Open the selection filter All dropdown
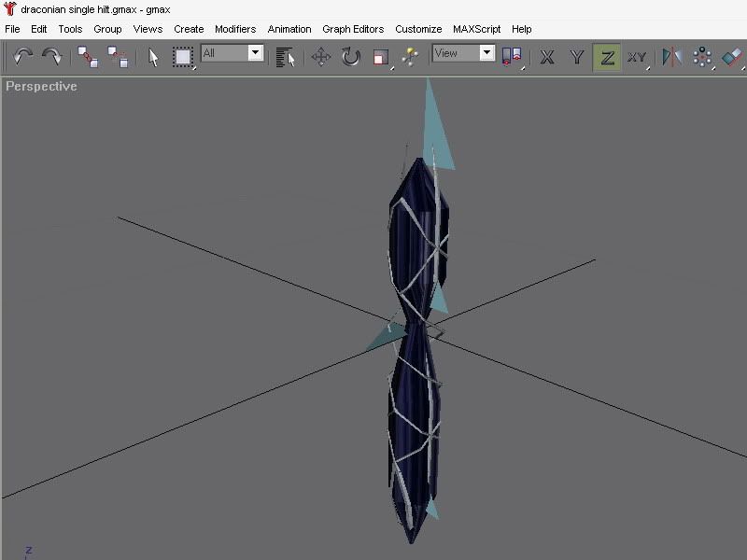The width and height of the screenshot is (747, 560). pyautogui.click(x=232, y=53)
